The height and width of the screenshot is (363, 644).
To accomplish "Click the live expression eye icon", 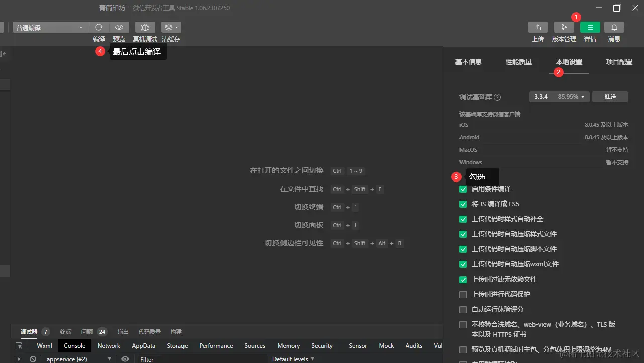I will (x=125, y=359).
